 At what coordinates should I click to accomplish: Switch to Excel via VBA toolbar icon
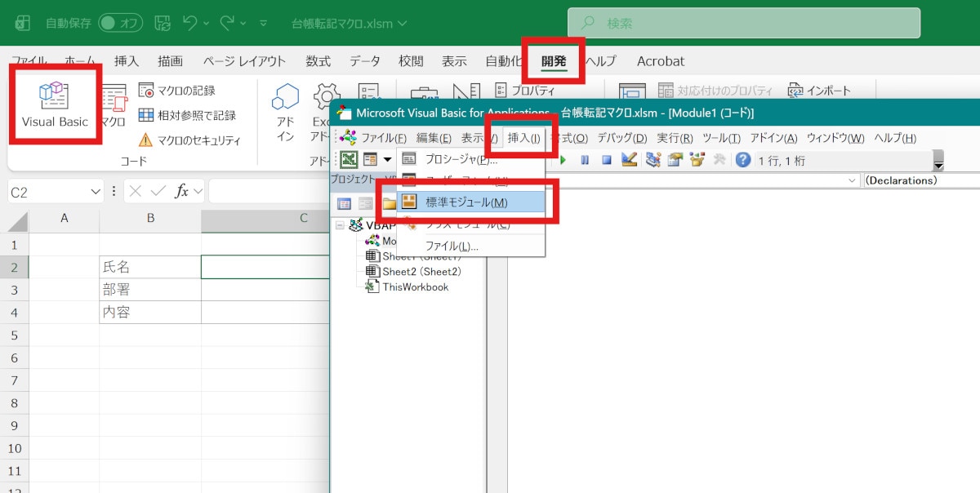[349, 159]
